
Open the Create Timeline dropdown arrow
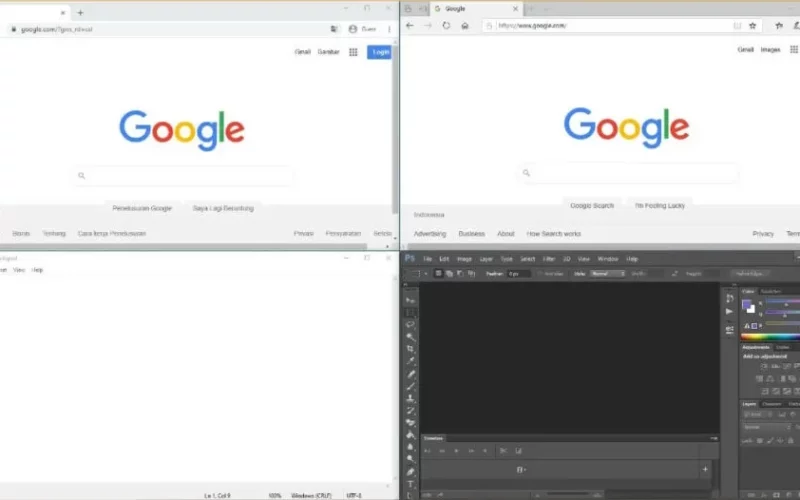pyautogui.click(x=524, y=470)
